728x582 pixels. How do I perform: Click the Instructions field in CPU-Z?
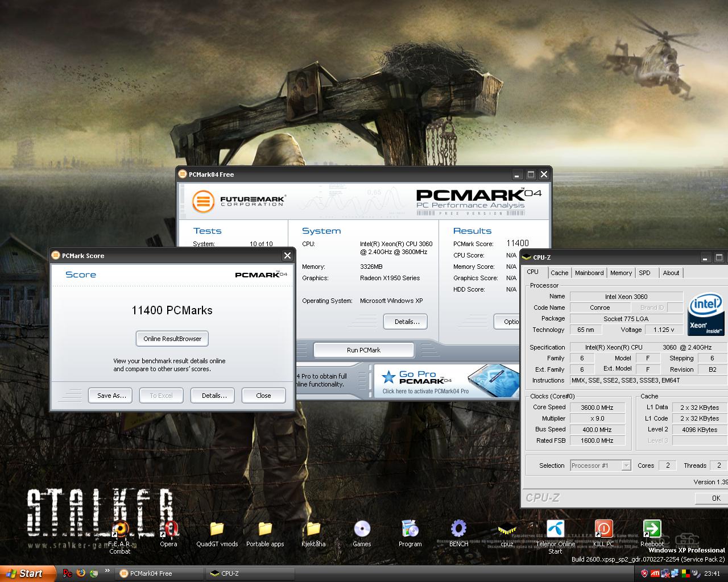(649, 380)
